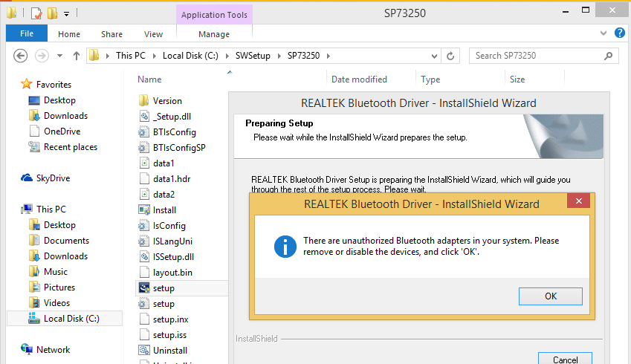Switch to the Share ribbon tab

pos(111,34)
